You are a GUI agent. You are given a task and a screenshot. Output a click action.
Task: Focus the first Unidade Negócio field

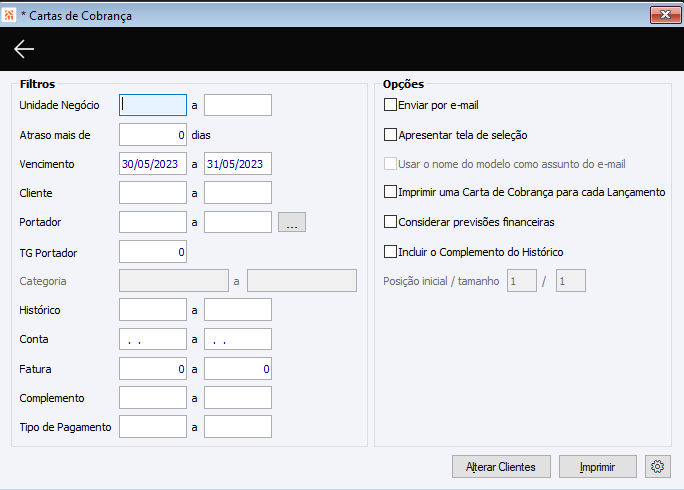click(x=153, y=105)
